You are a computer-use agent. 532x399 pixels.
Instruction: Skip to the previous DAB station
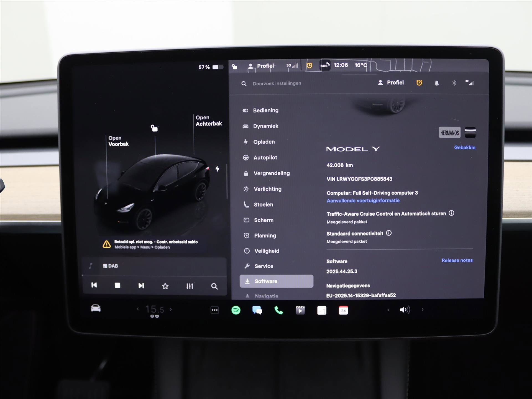(x=94, y=285)
